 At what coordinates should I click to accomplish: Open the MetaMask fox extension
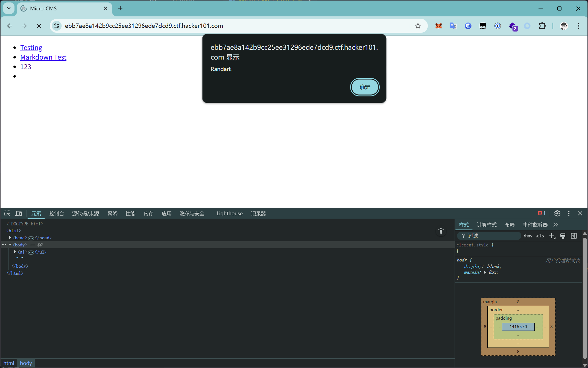[x=438, y=26]
